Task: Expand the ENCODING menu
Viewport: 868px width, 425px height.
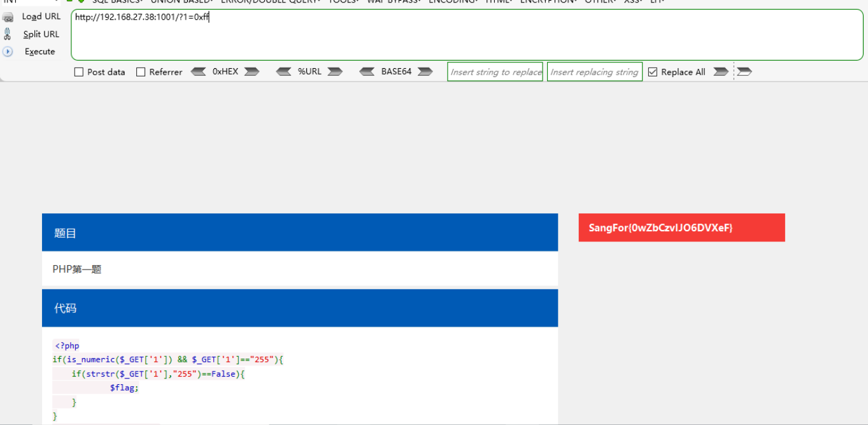Action: (x=453, y=1)
